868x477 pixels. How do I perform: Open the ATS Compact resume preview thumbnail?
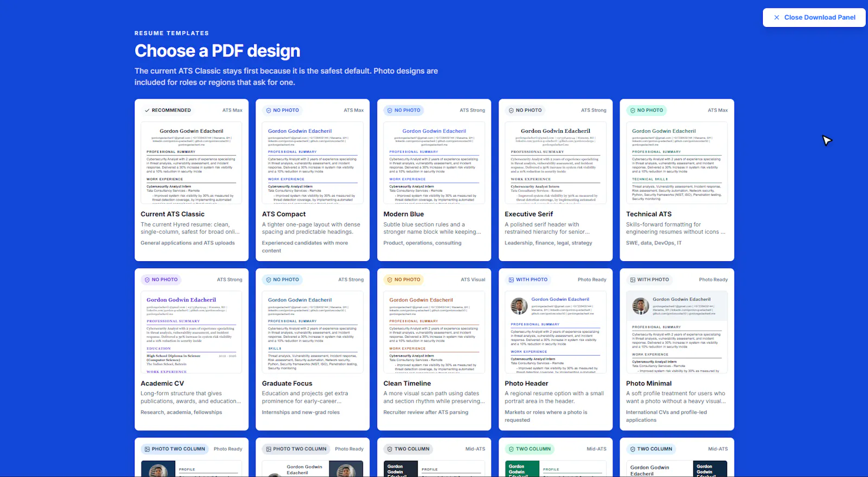coord(312,163)
